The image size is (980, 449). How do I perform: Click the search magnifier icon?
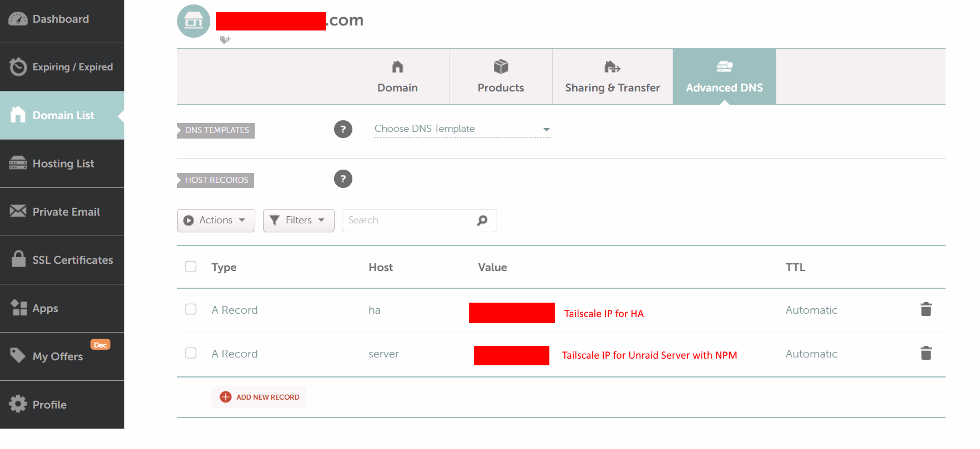[482, 221]
